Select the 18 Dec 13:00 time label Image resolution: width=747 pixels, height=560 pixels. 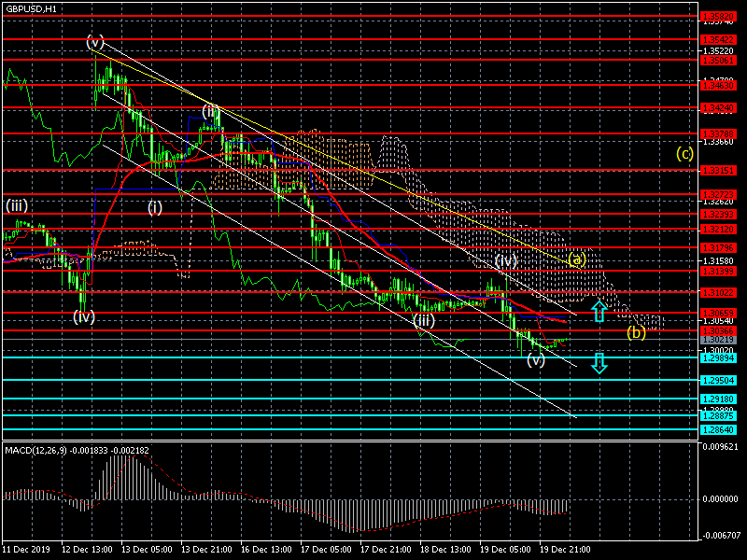[x=445, y=549]
